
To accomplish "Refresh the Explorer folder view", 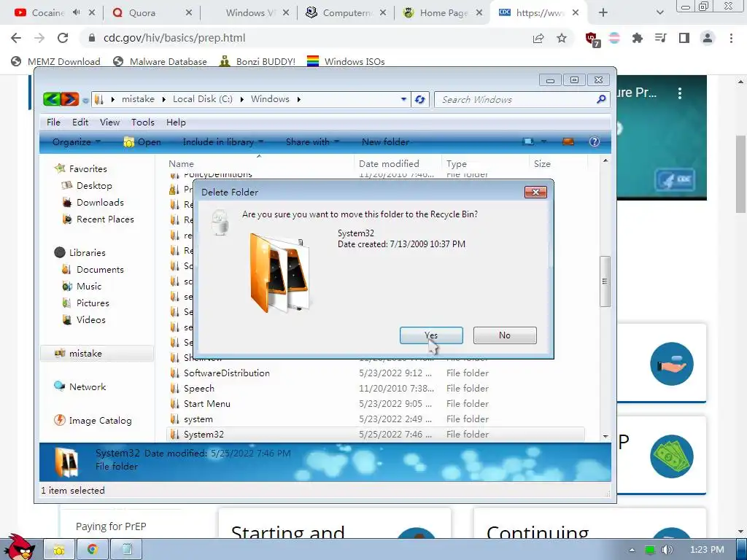I will pos(419,99).
